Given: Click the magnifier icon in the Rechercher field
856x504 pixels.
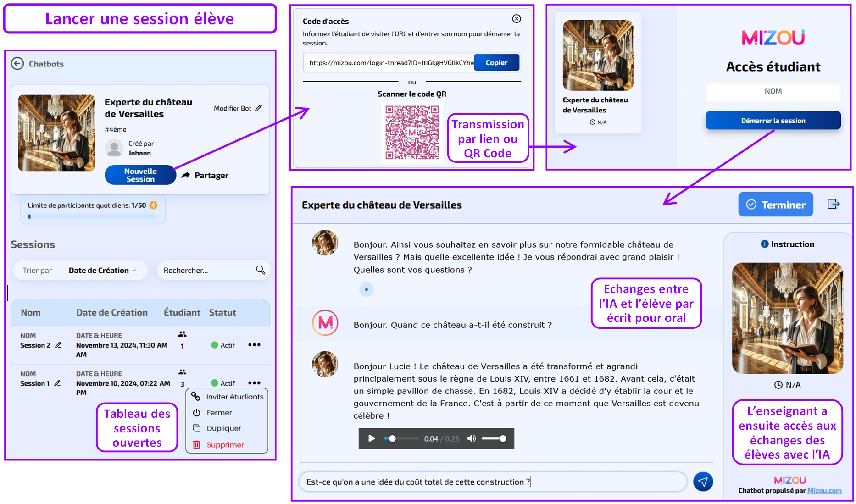Looking at the screenshot, I should tap(261, 270).
